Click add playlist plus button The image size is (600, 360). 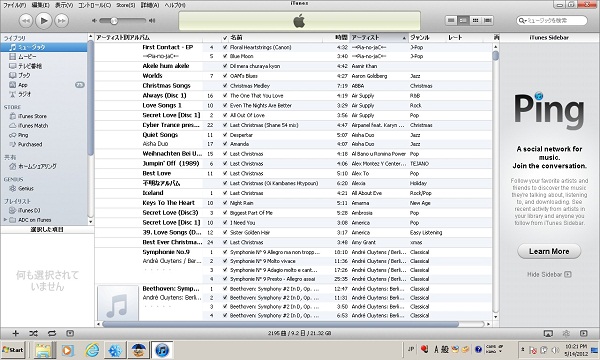pos(15,334)
